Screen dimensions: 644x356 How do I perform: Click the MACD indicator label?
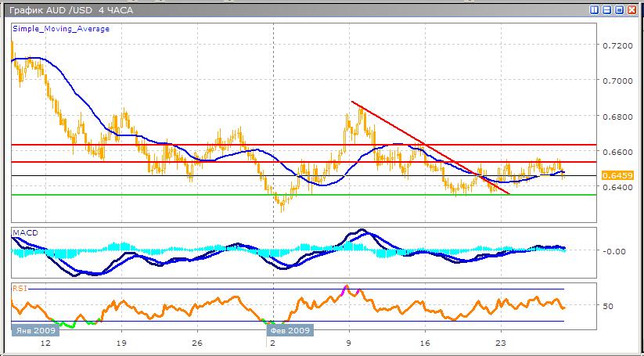click(25, 233)
